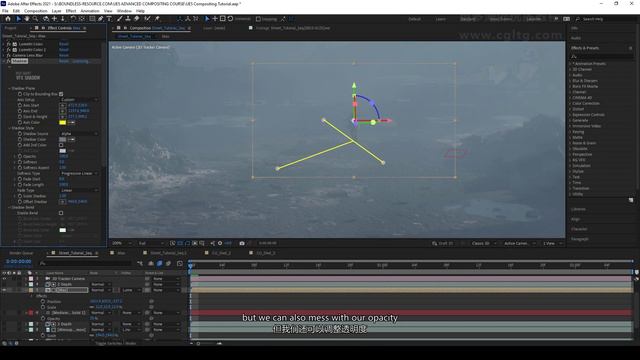Toggle the Softness stopwatch in the effect panel

(x=20, y=162)
